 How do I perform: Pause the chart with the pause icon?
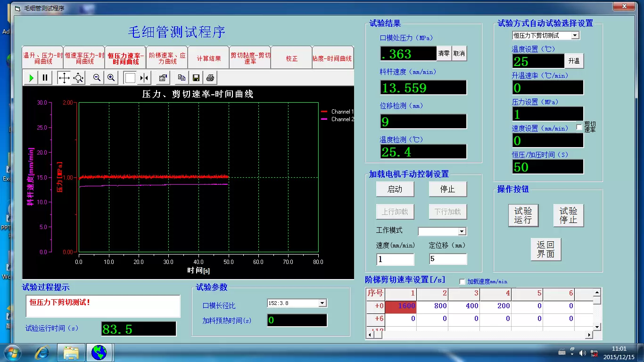[x=45, y=78]
